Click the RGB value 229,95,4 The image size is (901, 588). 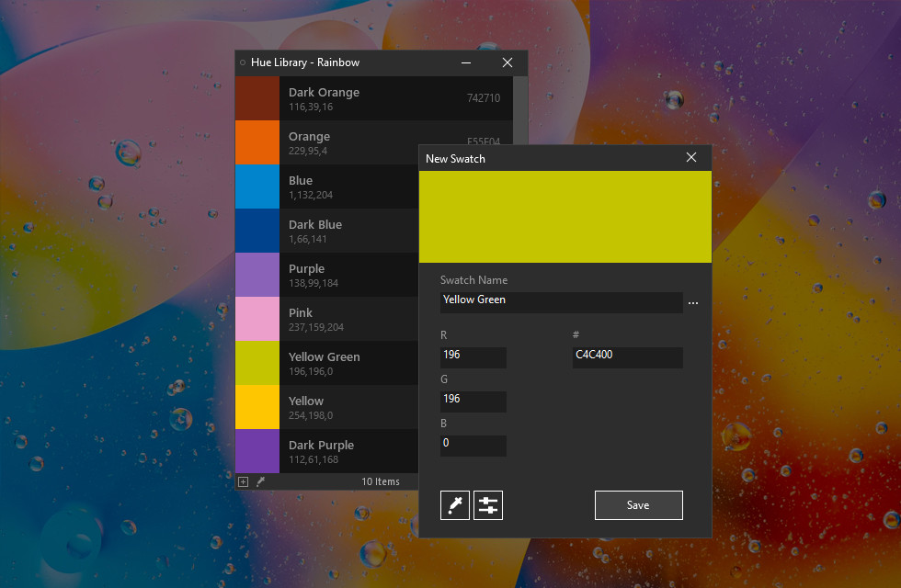point(308,151)
